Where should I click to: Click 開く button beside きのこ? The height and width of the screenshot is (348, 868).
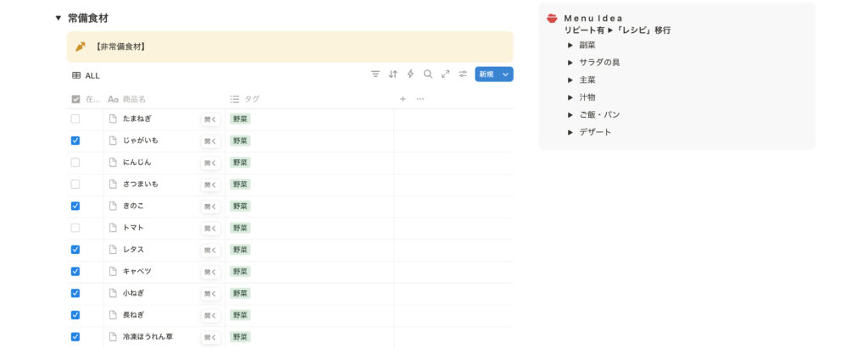point(210,207)
